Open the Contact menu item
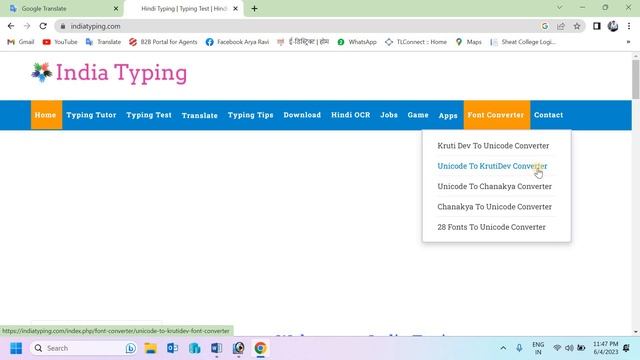 click(x=549, y=115)
